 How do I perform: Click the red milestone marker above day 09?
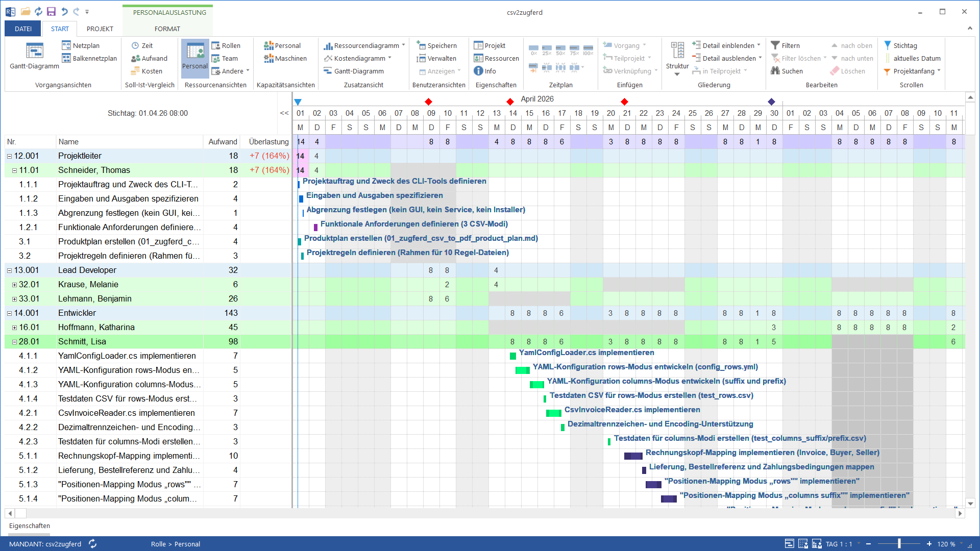click(428, 102)
